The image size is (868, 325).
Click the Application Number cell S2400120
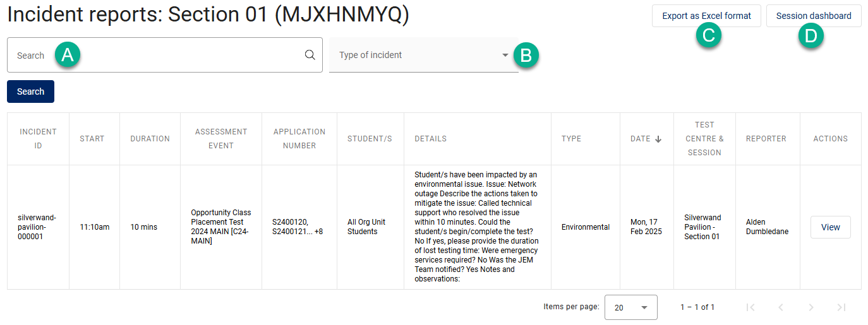pyautogui.click(x=290, y=222)
